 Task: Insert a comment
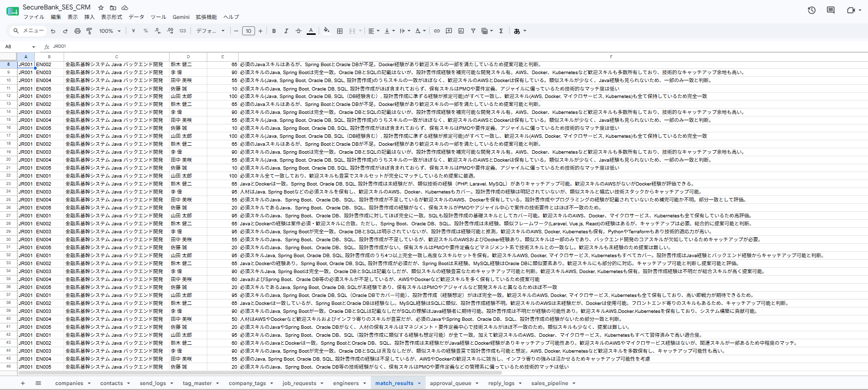[449, 31]
